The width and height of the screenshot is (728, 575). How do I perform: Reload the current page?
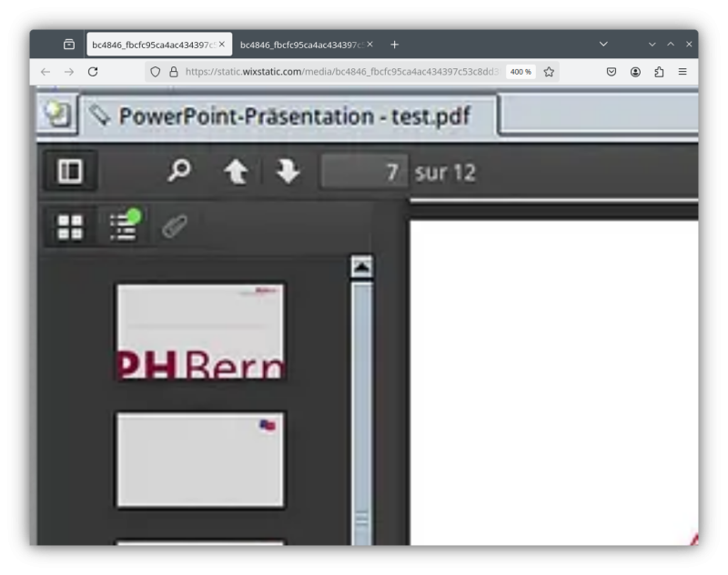(x=93, y=72)
